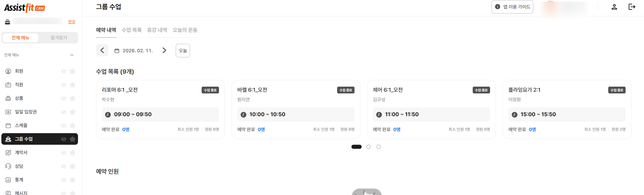Screen dimensions: 644x195
Task: Hide the 상품 menu with eye icon
Action: (64, 98)
